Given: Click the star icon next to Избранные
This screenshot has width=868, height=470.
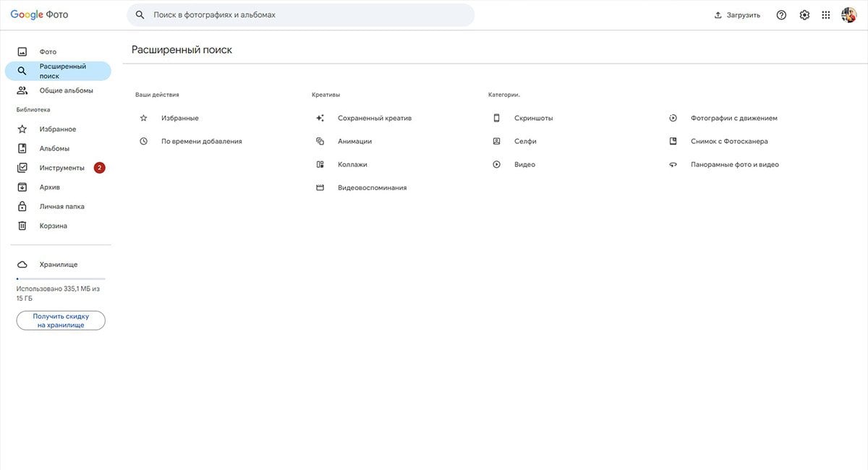Looking at the screenshot, I should click(x=143, y=118).
